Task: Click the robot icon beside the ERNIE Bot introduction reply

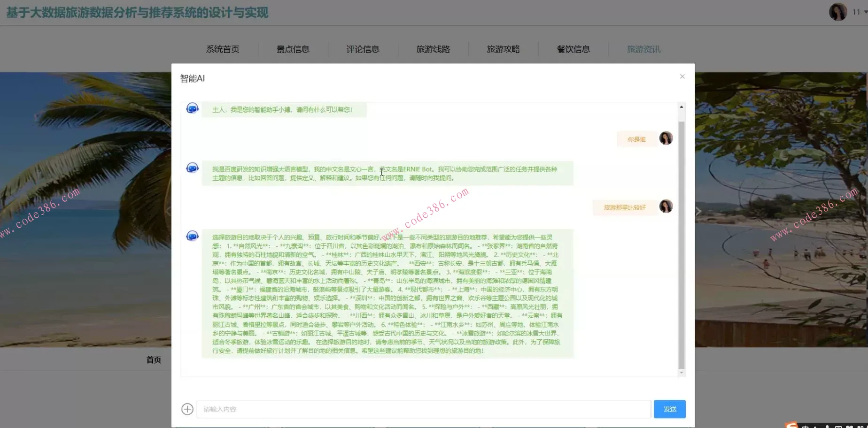Action: 192,167
